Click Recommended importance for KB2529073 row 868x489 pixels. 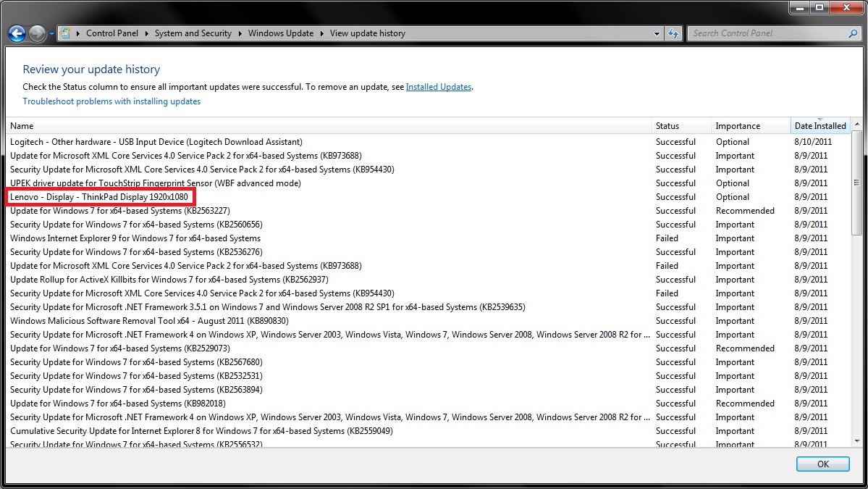point(744,348)
